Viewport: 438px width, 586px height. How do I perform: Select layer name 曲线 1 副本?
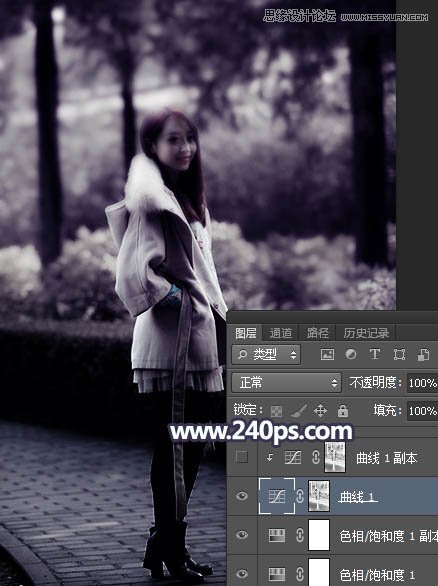point(386,458)
